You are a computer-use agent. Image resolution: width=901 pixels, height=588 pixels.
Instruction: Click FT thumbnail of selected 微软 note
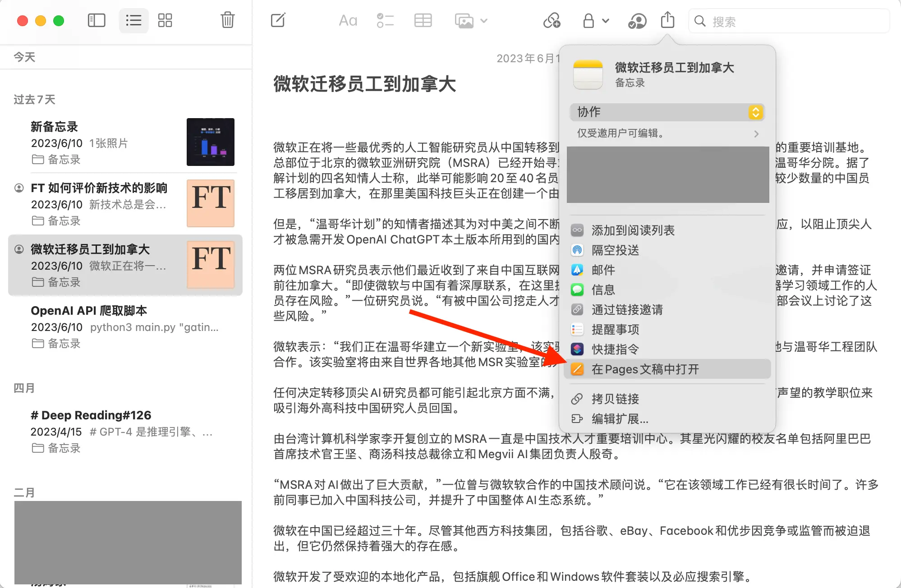(211, 265)
